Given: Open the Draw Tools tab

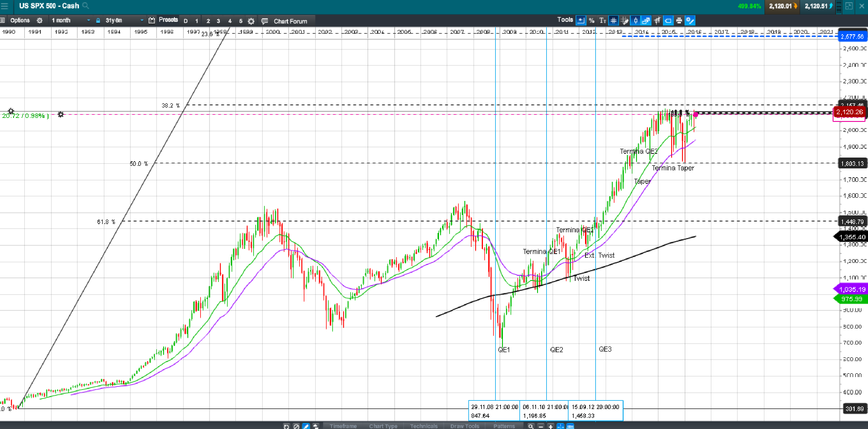Looking at the screenshot, I should pyautogui.click(x=465, y=426).
